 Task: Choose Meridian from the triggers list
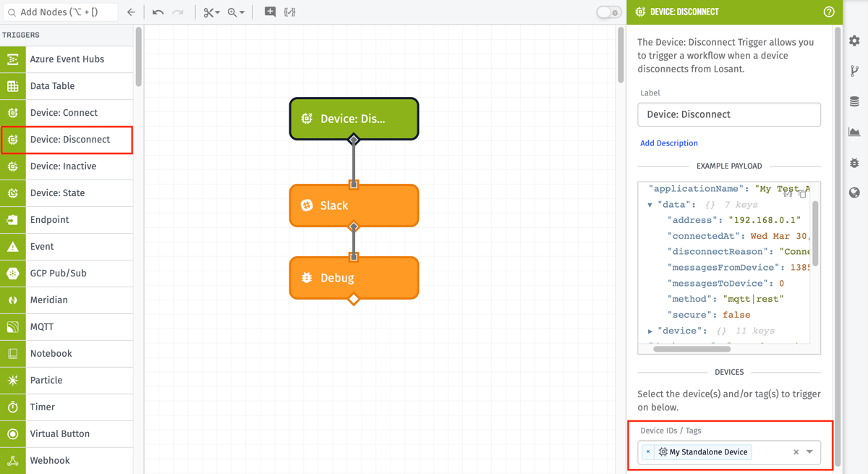(67, 300)
